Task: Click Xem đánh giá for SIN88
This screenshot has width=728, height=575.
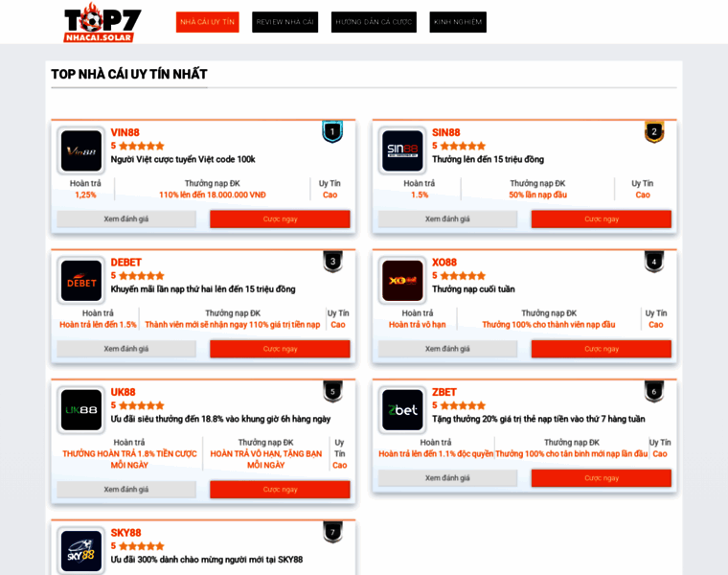Action: (447, 219)
